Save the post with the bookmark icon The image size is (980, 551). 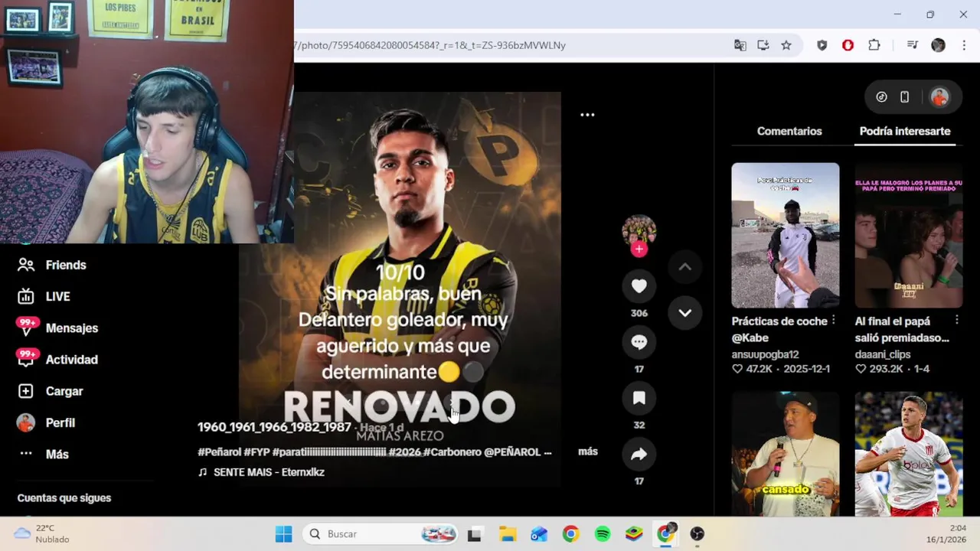tap(639, 398)
